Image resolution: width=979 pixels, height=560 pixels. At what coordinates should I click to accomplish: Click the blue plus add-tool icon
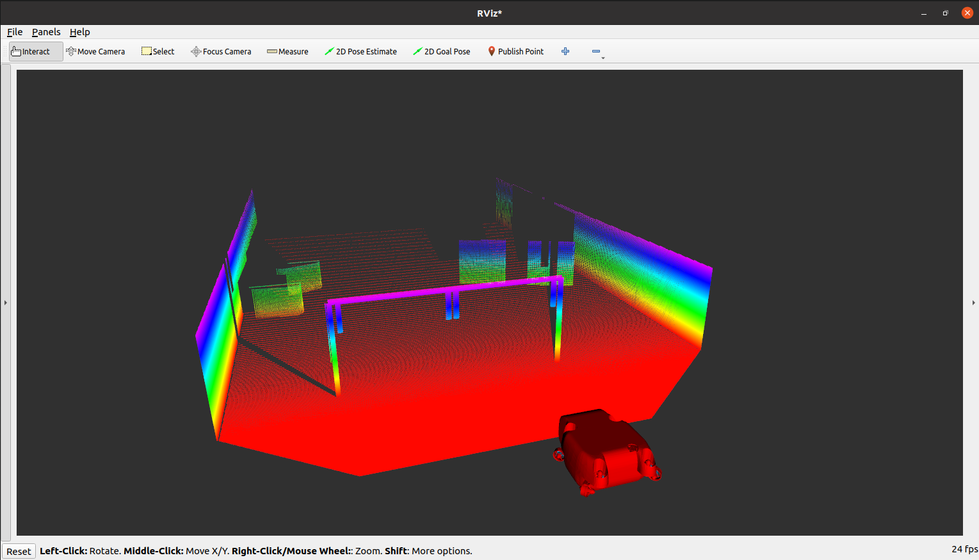pos(565,51)
